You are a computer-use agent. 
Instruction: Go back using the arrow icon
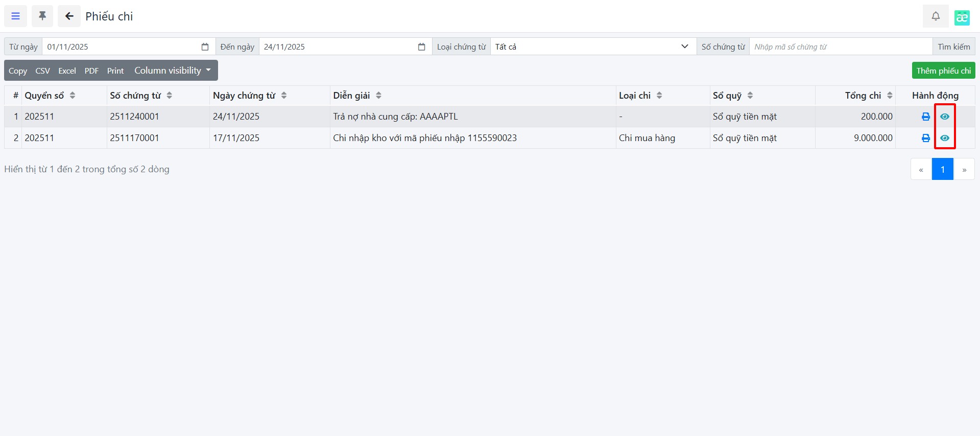point(69,16)
